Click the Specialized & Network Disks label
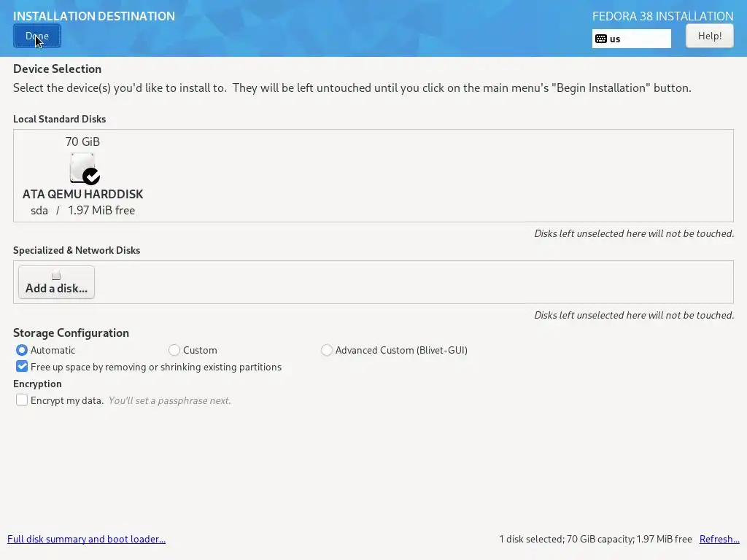Viewport: 747px width, 560px height. tap(77, 251)
